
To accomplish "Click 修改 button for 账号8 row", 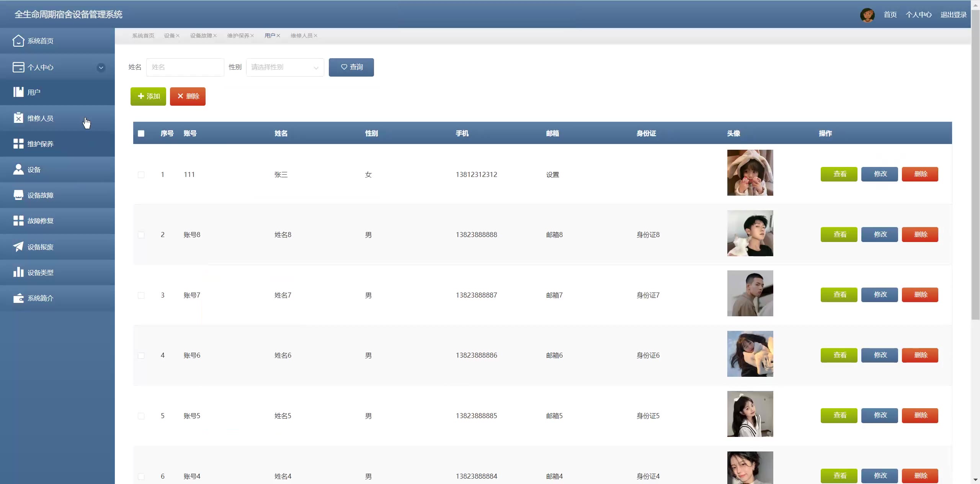I will pyautogui.click(x=879, y=234).
